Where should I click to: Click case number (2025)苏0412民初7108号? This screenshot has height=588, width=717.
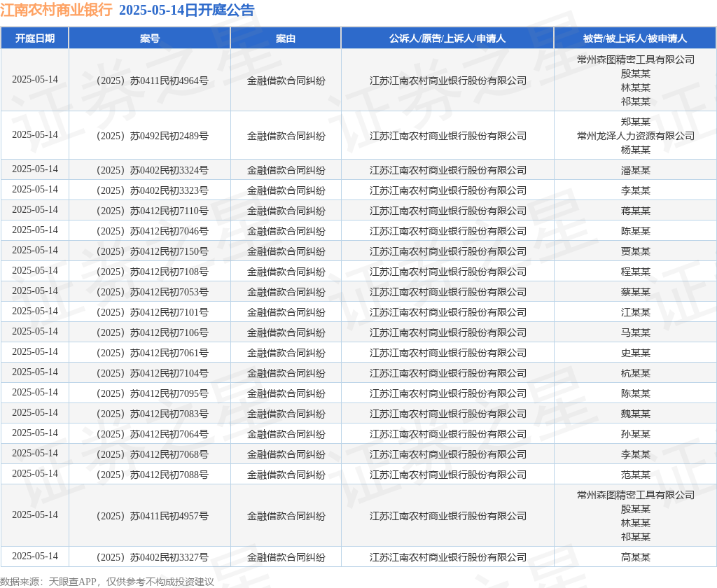pos(152,272)
